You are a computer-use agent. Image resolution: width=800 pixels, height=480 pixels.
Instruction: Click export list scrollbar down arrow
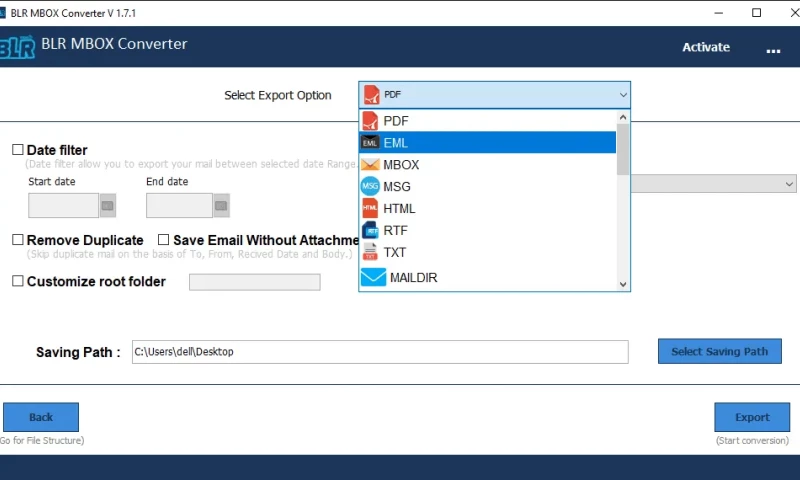point(623,284)
